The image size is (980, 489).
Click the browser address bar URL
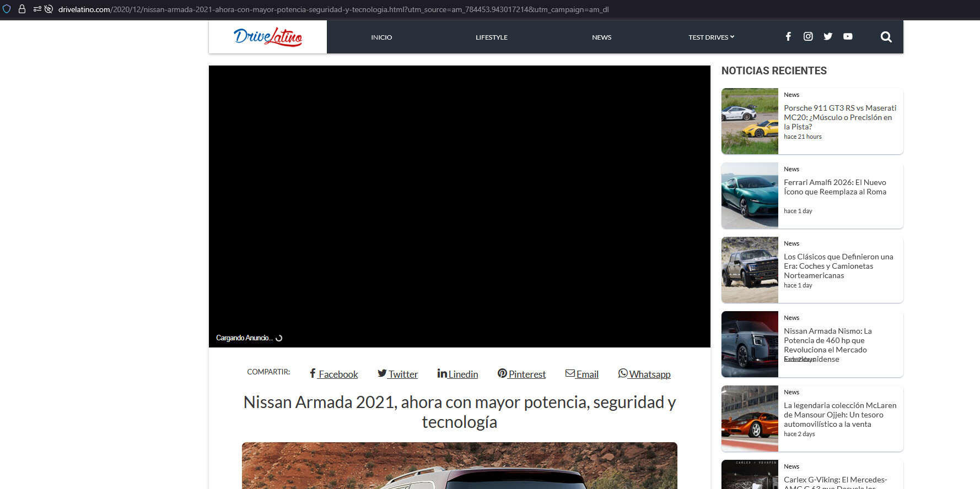(333, 9)
